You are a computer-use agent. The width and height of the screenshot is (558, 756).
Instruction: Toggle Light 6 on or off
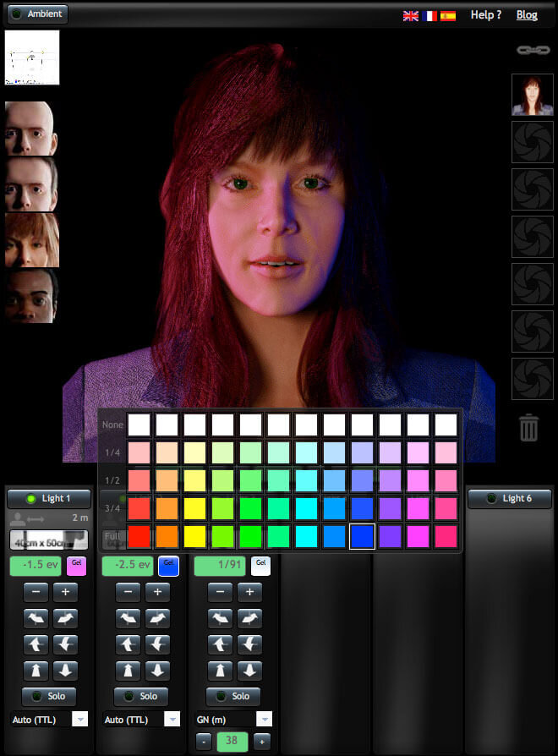(x=509, y=499)
